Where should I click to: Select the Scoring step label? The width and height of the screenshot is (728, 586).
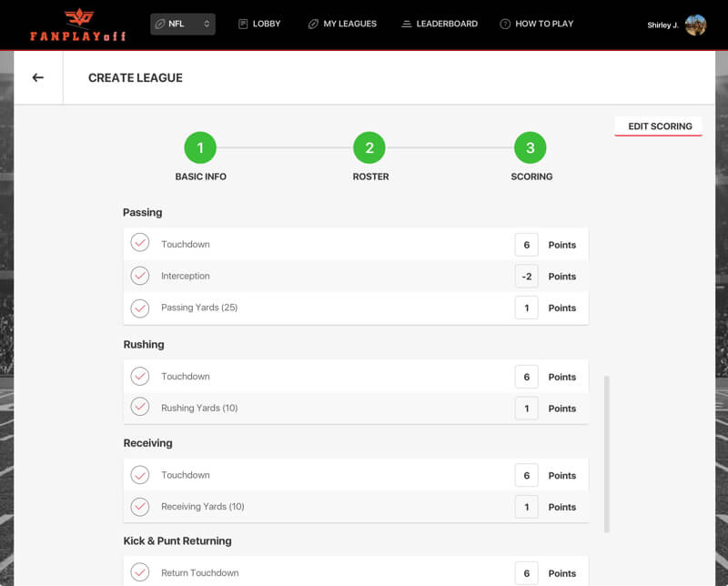pos(531,177)
